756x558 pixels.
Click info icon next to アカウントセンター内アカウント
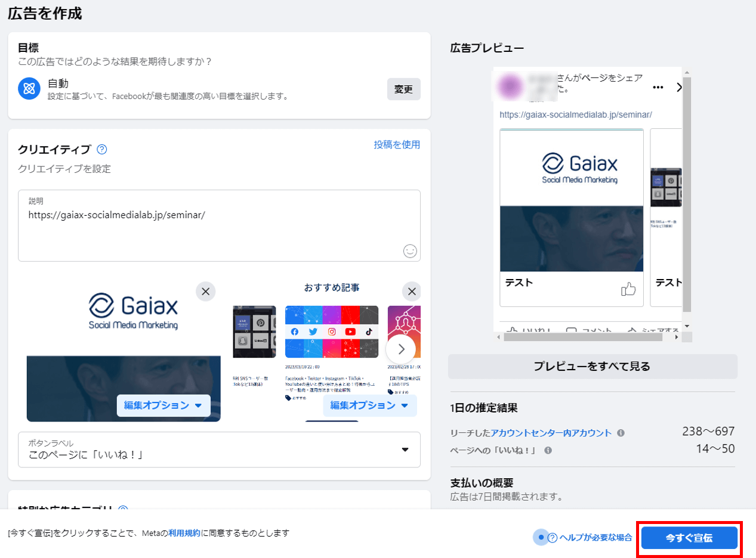click(621, 433)
